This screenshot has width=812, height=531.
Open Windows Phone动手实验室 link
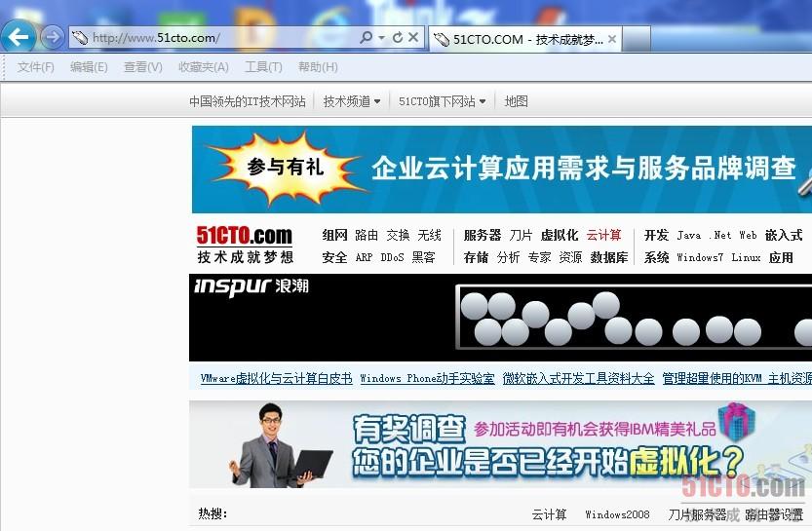(x=427, y=379)
